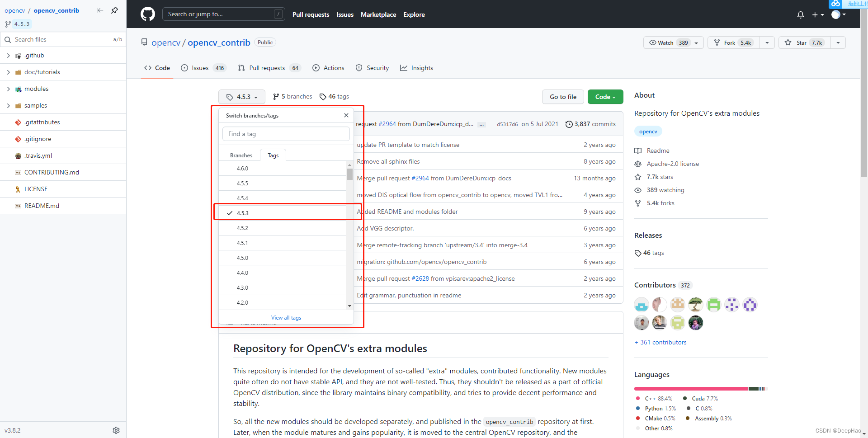Fork the repository

coord(734,42)
